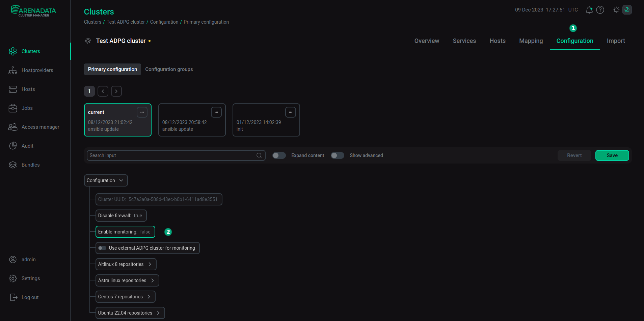Click the Log out icon
This screenshot has height=321, width=644.
coord(14,297)
